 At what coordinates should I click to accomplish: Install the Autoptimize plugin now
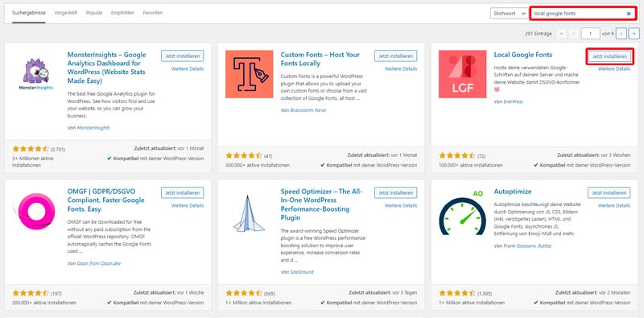tap(609, 192)
